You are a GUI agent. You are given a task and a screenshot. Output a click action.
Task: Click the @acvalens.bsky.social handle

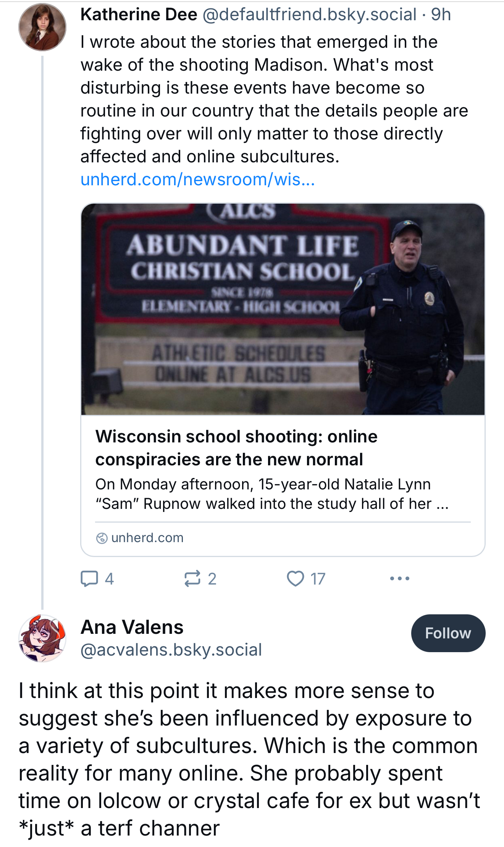tap(171, 650)
